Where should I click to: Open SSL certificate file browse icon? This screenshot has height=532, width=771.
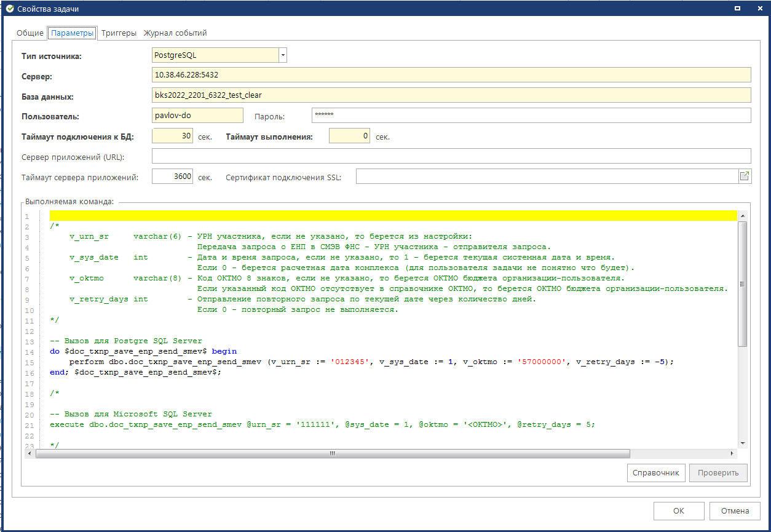(745, 177)
